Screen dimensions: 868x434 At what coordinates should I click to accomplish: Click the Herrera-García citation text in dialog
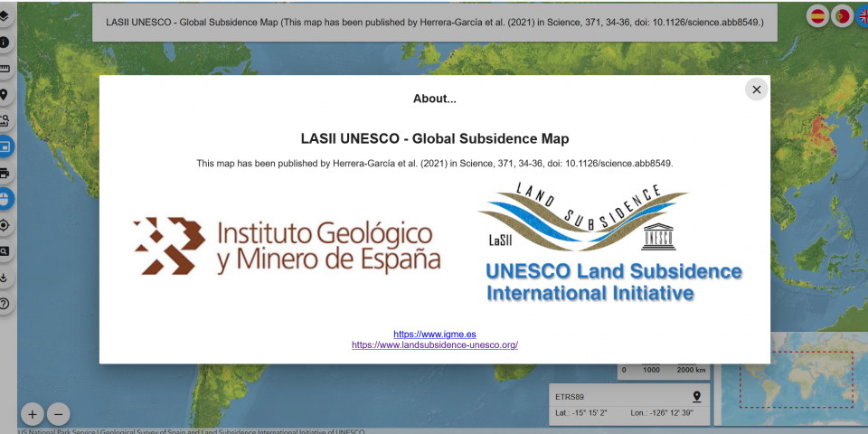pyautogui.click(x=435, y=164)
